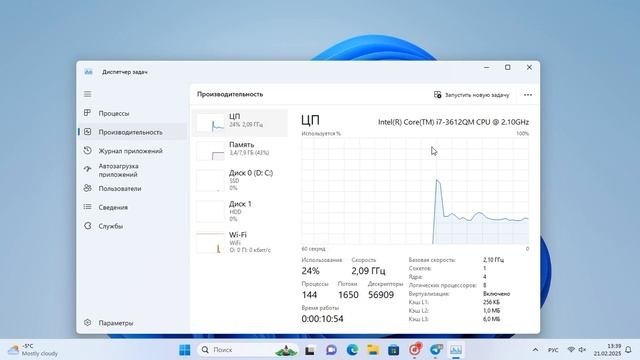
Task: Switch the РУС input language
Action: click(553, 350)
